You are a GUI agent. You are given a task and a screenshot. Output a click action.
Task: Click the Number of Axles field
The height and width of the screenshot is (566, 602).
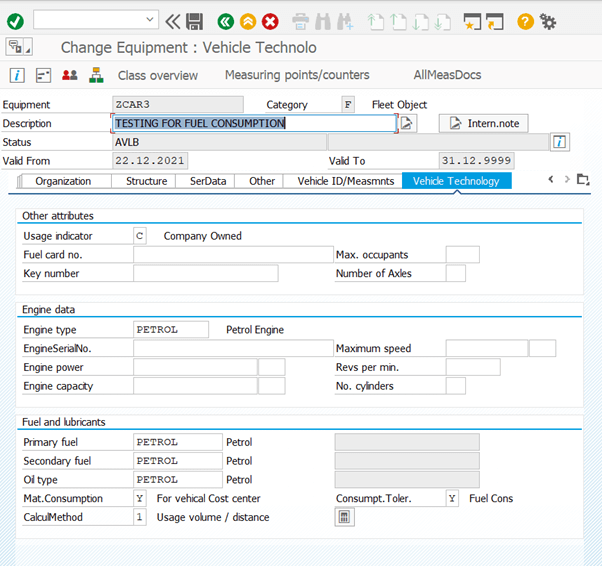click(455, 273)
